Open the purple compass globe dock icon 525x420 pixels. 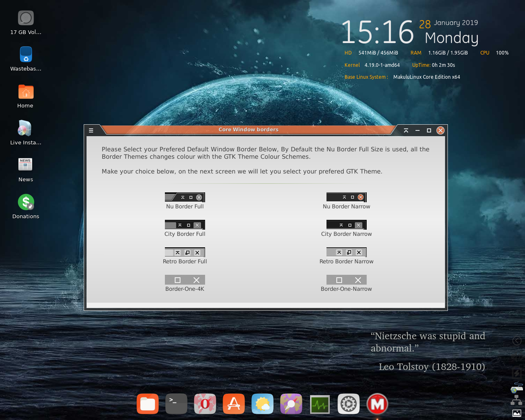click(291, 404)
